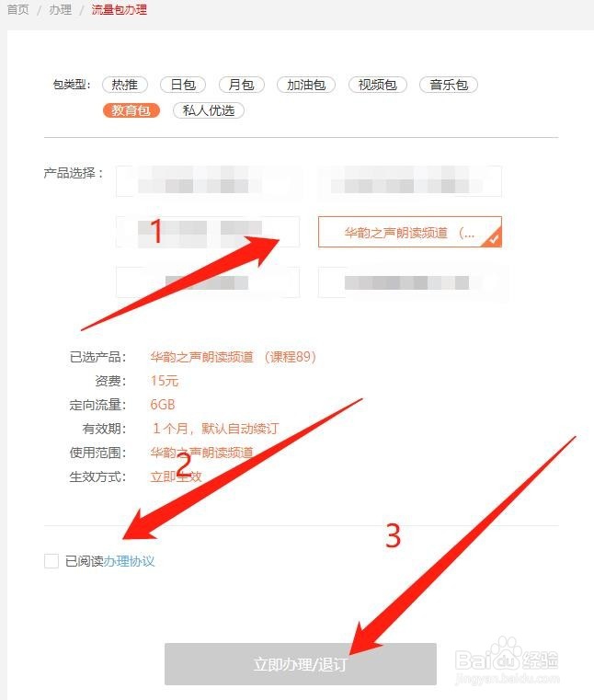Select the 华韵之声朗读频道 product option
594x700 pixels.
[x=410, y=232]
